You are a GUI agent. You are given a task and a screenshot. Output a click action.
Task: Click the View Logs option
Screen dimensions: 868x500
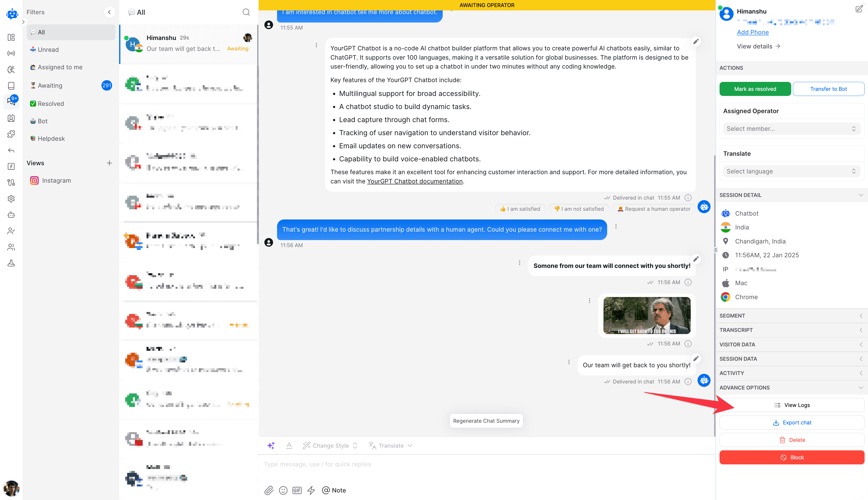click(792, 405)
